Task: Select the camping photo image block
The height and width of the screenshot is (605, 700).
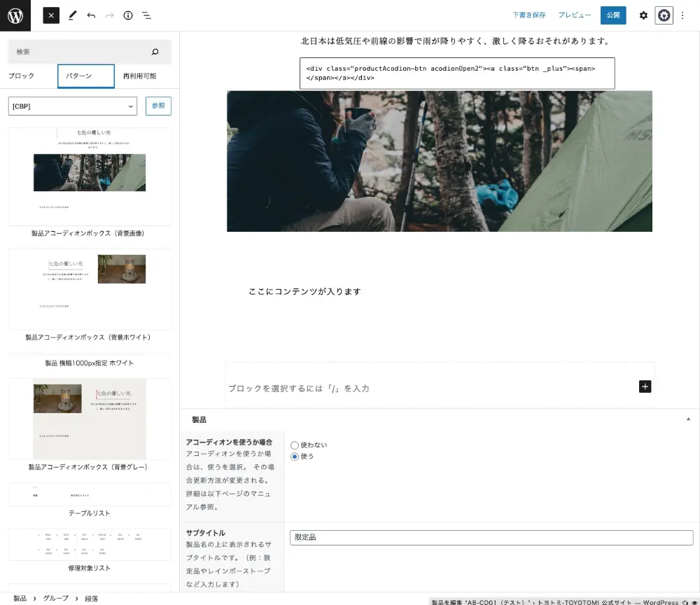Action: [440, 161]
